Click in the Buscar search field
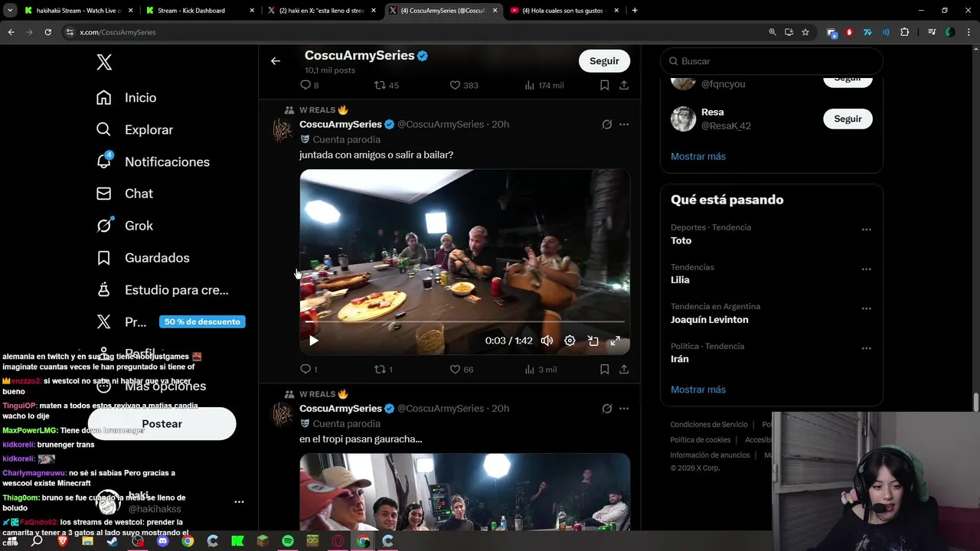Image resolution: width=980 pixels, height=551 pixels. 772,61
